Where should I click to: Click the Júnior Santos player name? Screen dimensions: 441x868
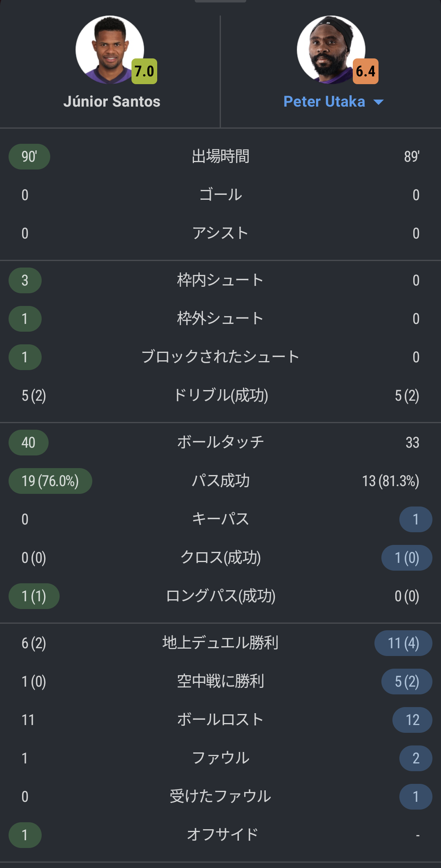(111, 102)
